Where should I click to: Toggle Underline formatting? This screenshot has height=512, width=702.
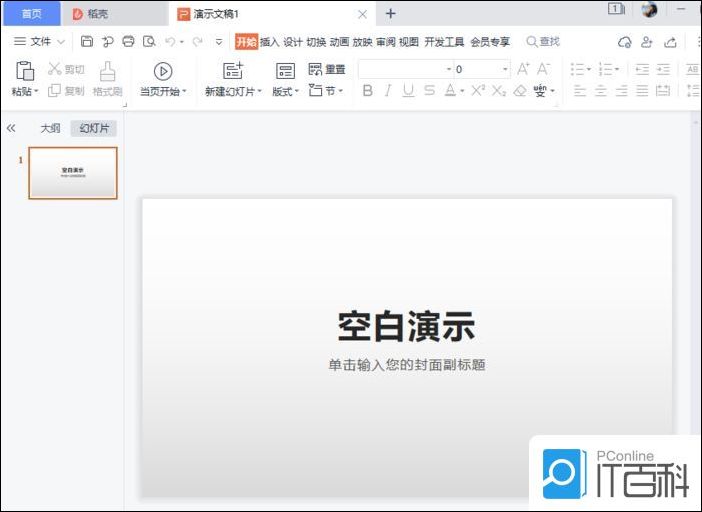pos(408,91)
